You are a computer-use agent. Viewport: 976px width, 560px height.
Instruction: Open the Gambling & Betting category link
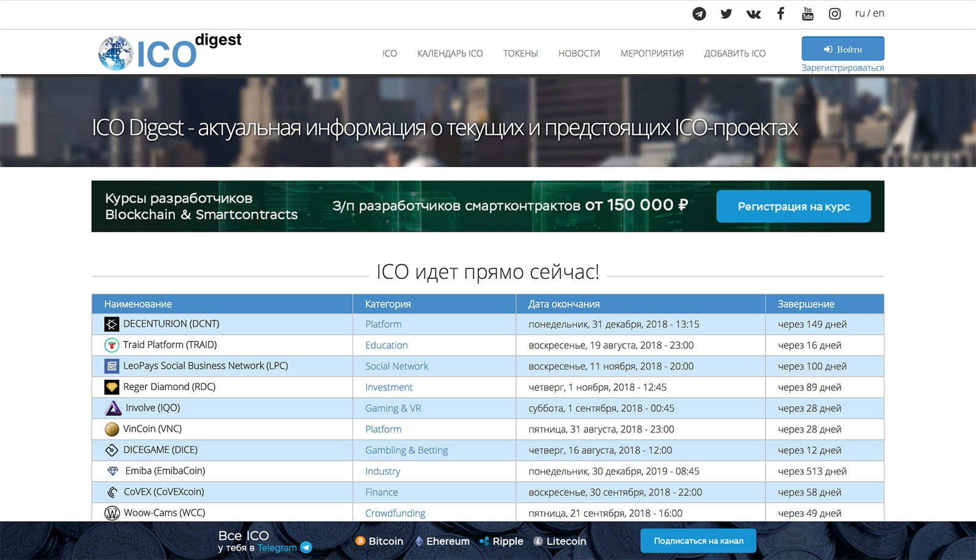click(x=406, y=450)
